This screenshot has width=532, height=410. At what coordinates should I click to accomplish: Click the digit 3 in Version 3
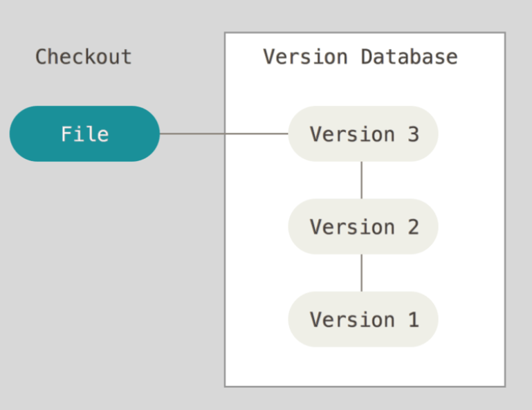coord(413,134)
